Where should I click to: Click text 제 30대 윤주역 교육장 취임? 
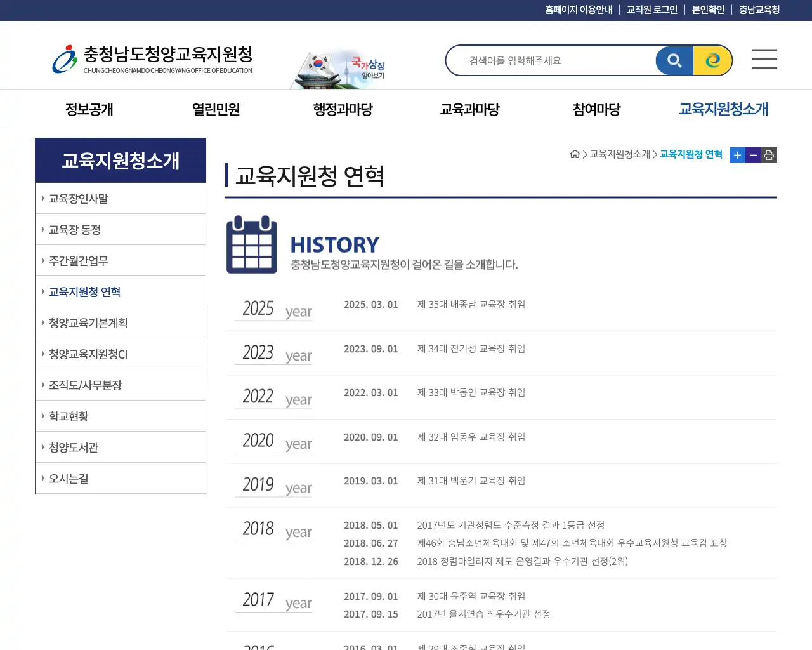pos(471,597)
